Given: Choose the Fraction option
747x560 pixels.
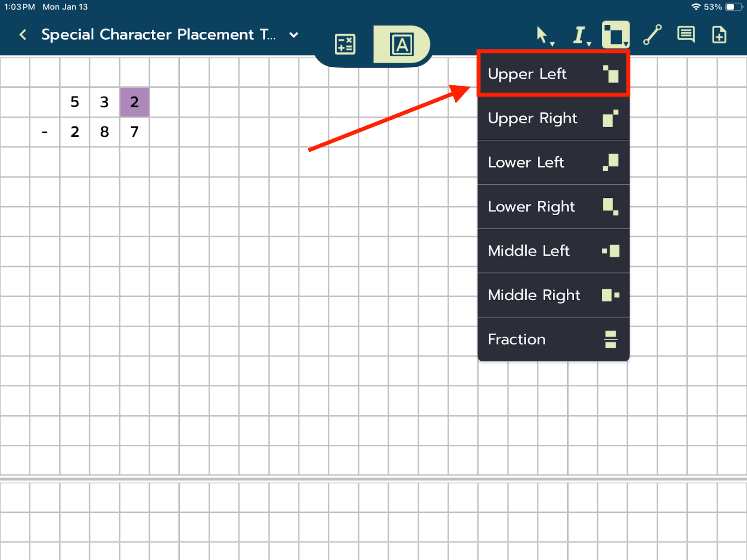Looking at the screenshot, I should click(553, 339).
